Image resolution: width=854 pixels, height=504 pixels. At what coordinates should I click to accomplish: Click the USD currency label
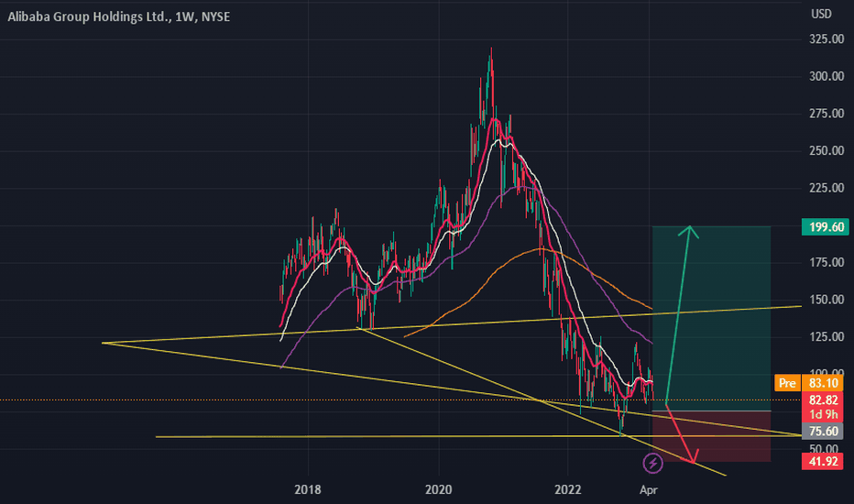821,14
